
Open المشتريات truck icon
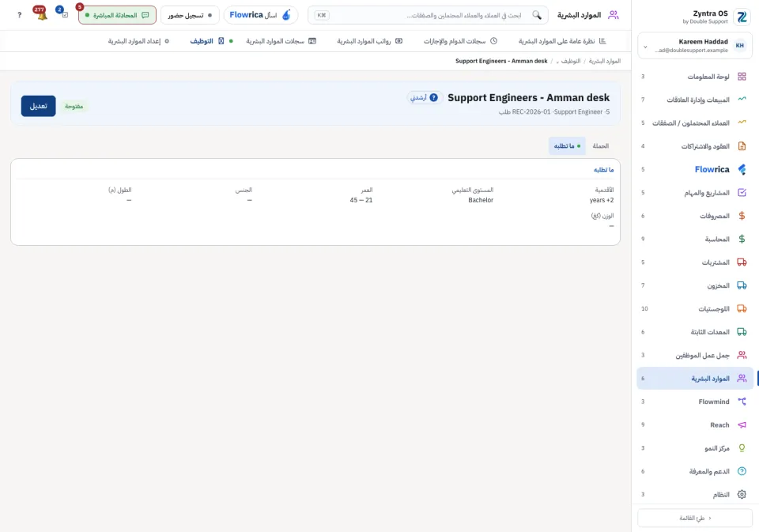tap(742, 262)
